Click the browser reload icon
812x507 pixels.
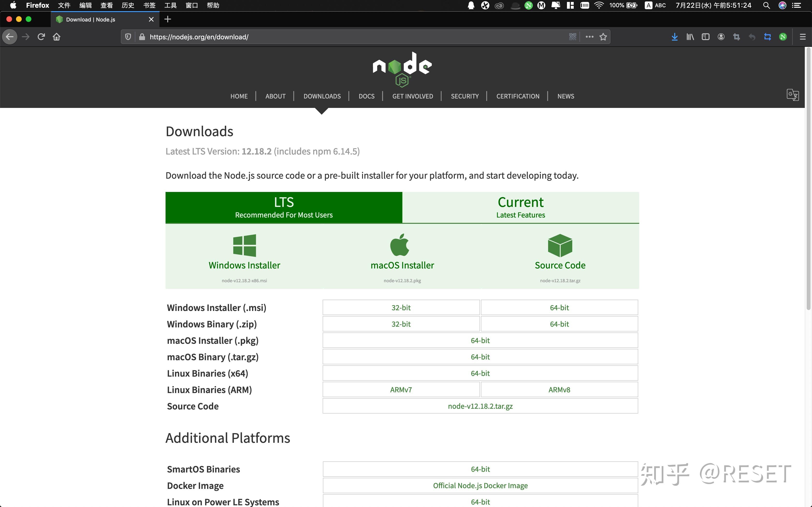click(41, 37)
